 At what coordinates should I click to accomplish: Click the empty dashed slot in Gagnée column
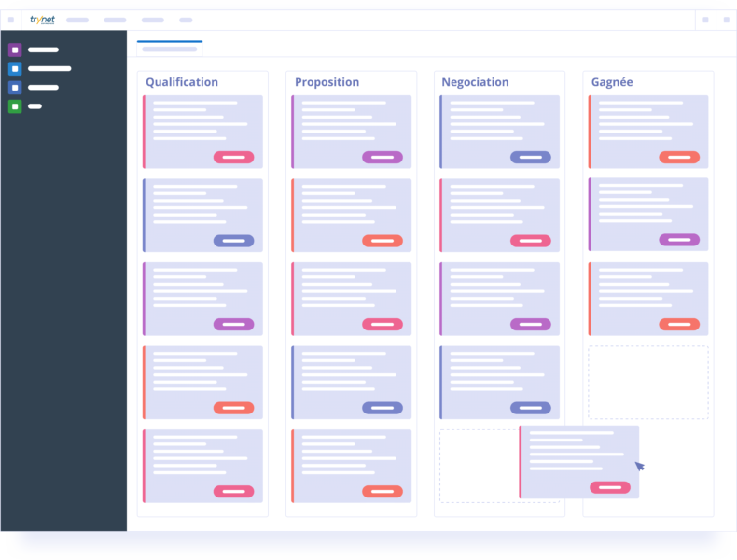[x=647, y=383]
